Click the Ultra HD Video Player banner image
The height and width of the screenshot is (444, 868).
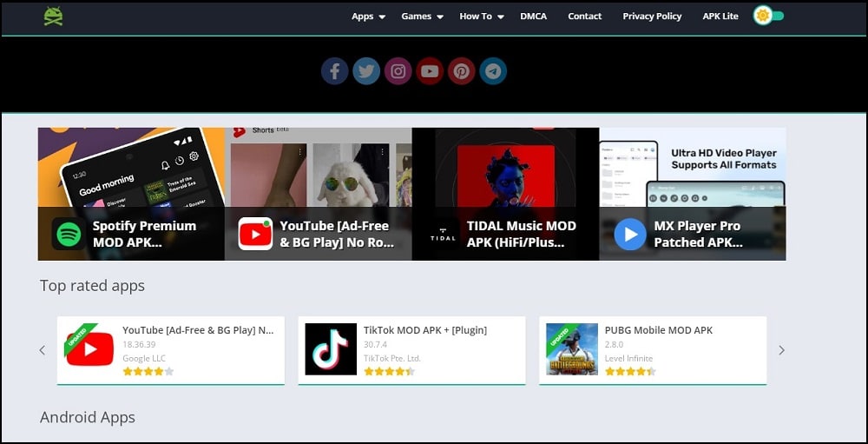[x=693, y=168]
